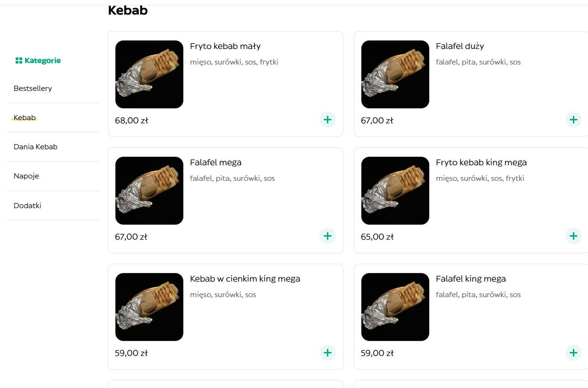Click Falafel duży product photo
588x388 pixels.
point(395,74)
